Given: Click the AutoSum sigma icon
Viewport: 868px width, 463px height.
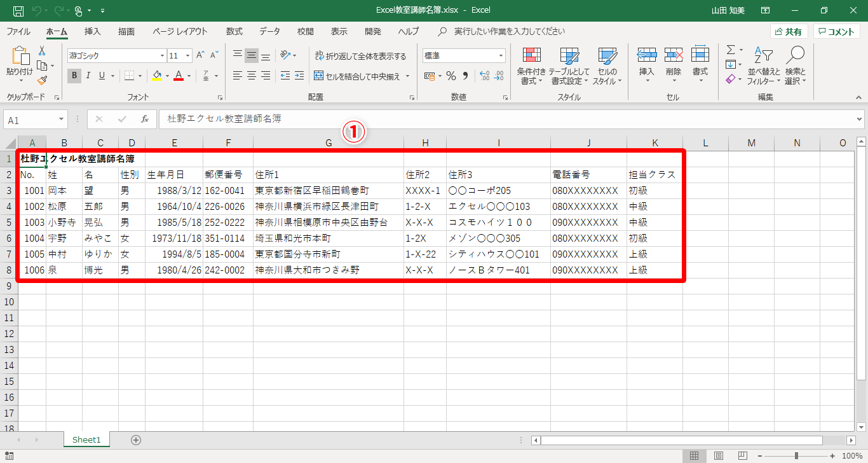Looking at the screenshot, I should tap(731, 50).
